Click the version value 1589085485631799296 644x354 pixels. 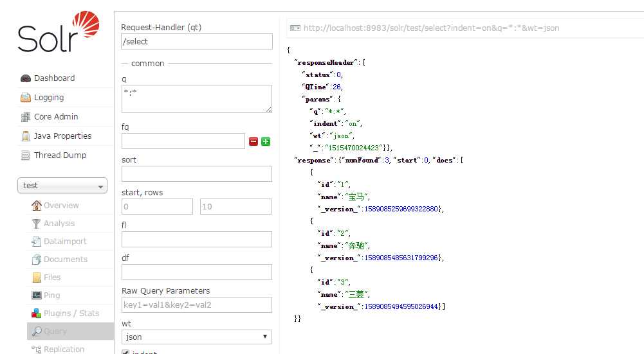coord(401,258)
